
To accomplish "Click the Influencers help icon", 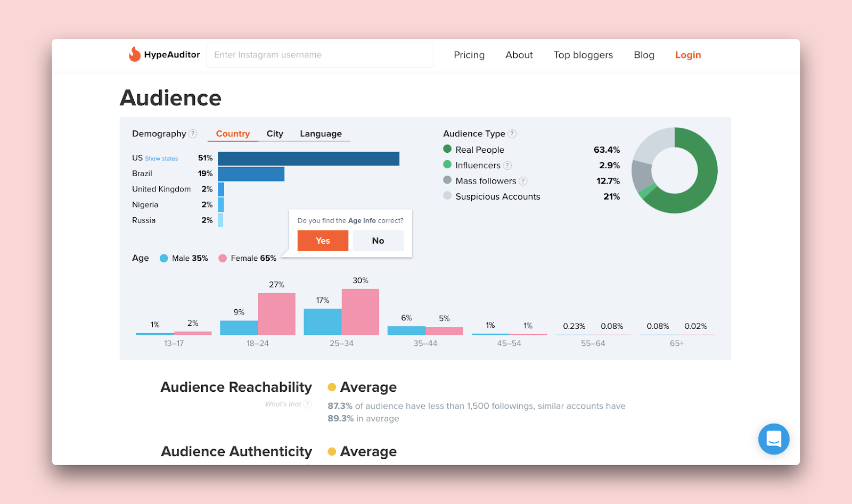I will (x=508, y=165).
